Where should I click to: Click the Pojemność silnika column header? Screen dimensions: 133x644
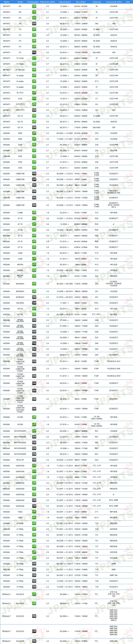47,2
